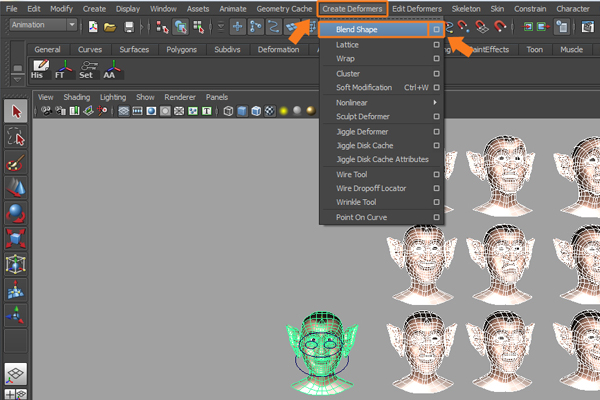Image resolution: width=600 pixels, height=400 pixels.
Task: Open the panel Renderer menu
Action: (x=180, y=97)
